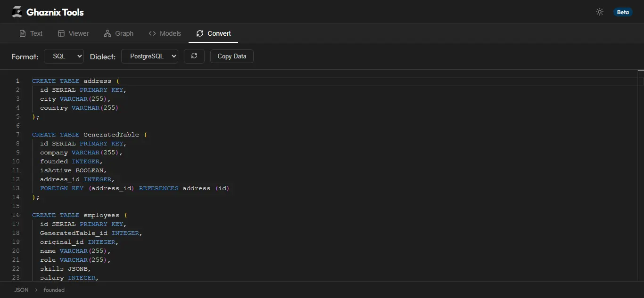Expand the JSON breadcrumb in the status bar
The width and height of the screenshot is (644, 298).
(21, 290)
